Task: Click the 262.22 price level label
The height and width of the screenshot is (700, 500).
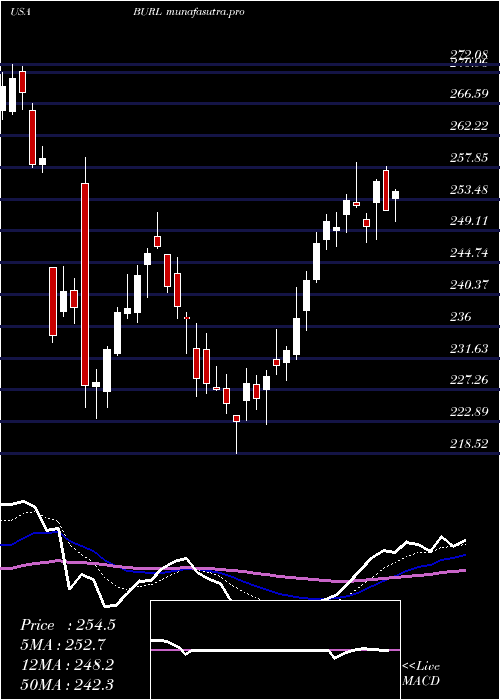Action: click(x=467, y=125)
